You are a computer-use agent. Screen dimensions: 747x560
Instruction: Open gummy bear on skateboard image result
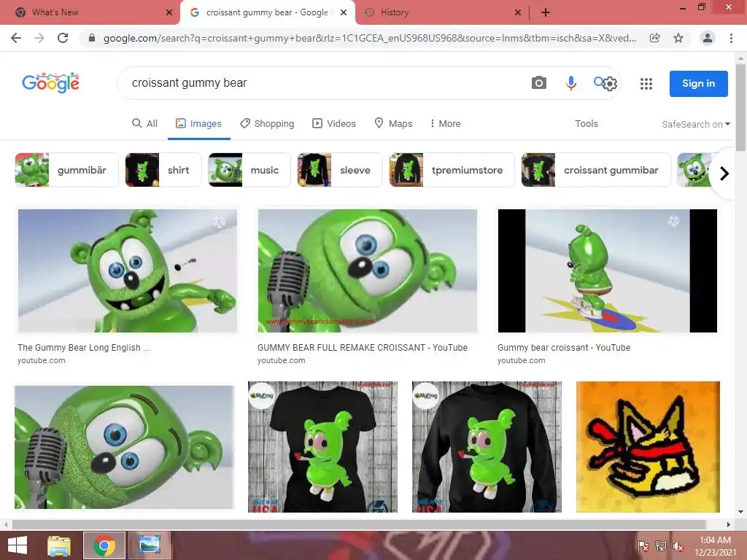click(x=608, y=271)
